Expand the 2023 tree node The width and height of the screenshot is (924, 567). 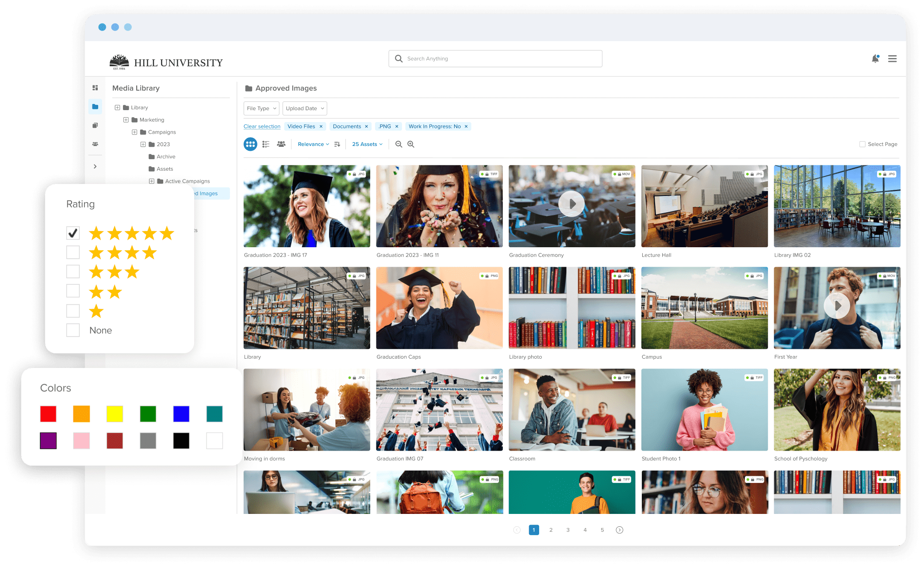click(143, 144)
